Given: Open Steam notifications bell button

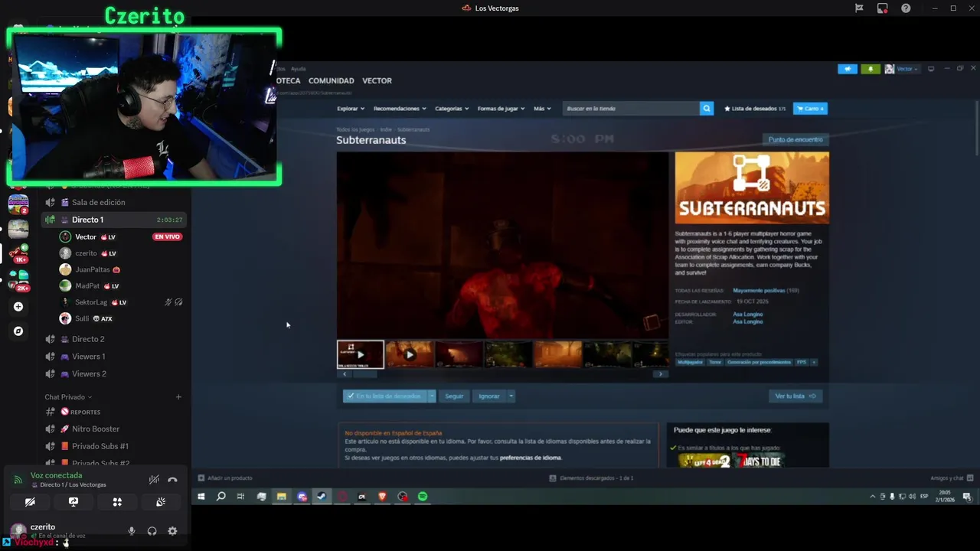Looking at the screenshot, I should click(x=871, y=69).
